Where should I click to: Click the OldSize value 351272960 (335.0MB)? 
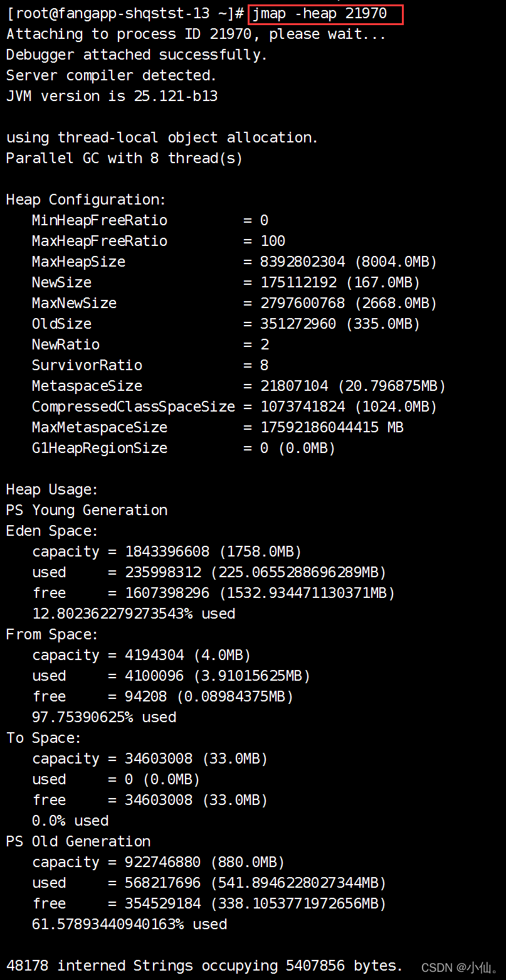(340, 324)
